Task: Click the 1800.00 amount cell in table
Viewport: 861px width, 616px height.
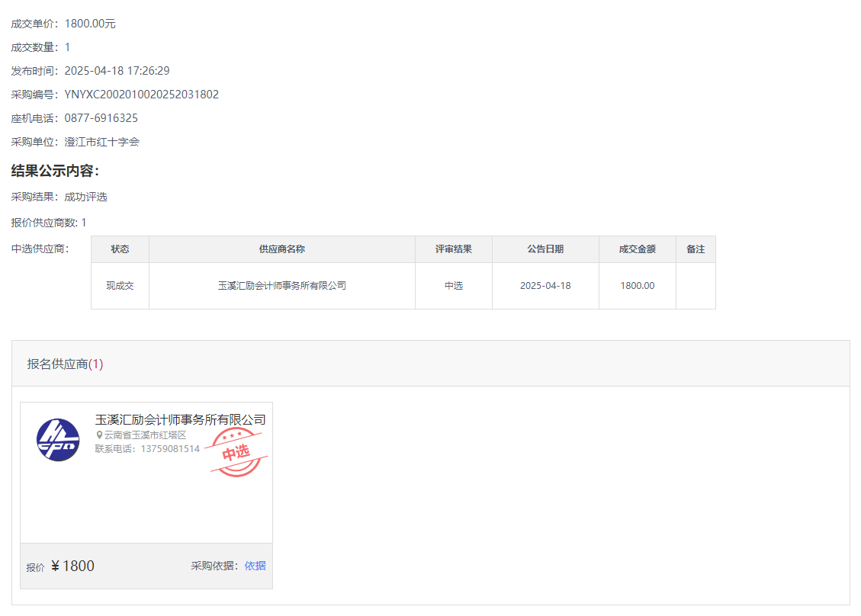Action: point(637,286)
